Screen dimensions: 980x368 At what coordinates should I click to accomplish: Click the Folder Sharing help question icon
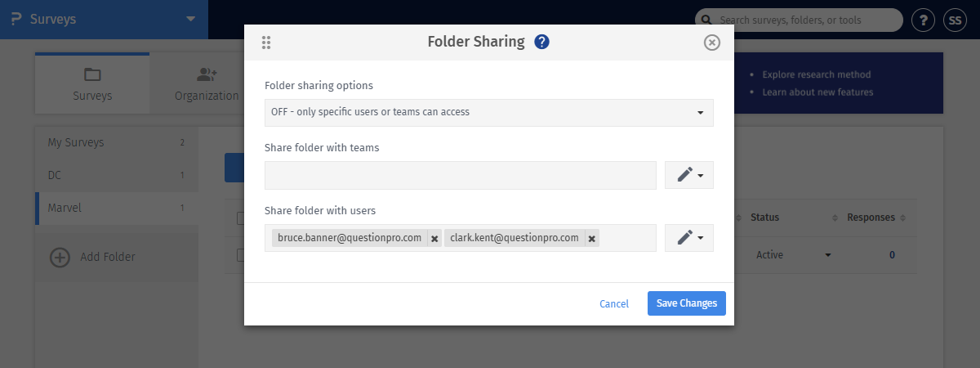541,42
